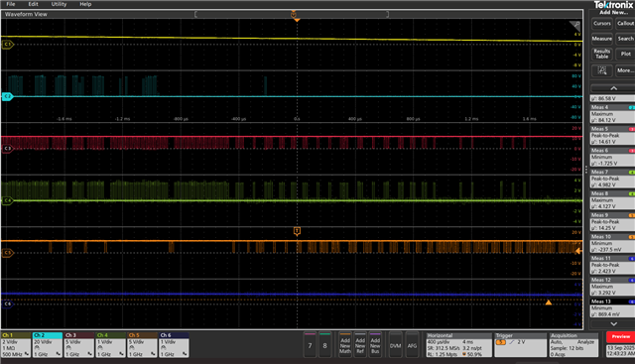Select the Meas 13 Minimum badge
This screenshot has width=635, height=364.
coord(612,307)
